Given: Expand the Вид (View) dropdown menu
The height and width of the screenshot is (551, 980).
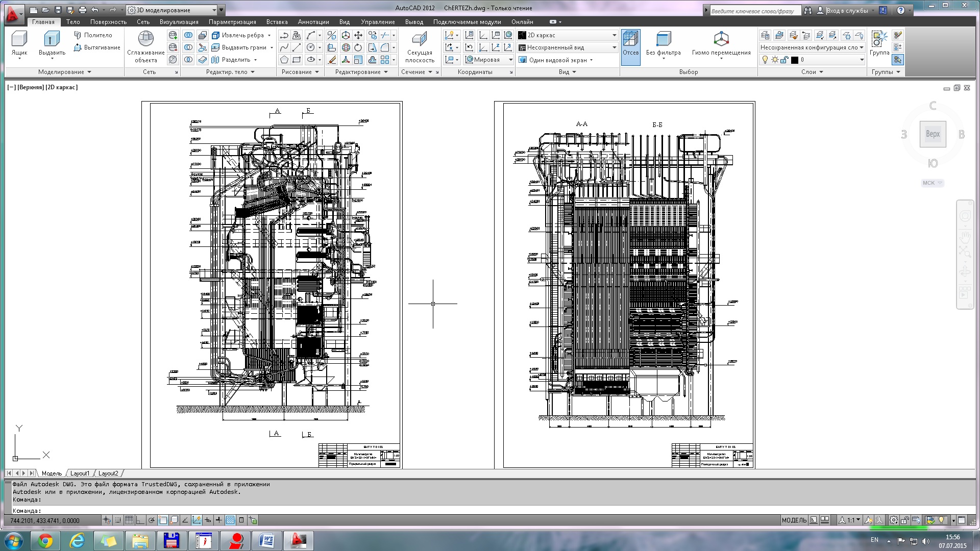Looking at the screenshot, I should [x=345, y=21].
